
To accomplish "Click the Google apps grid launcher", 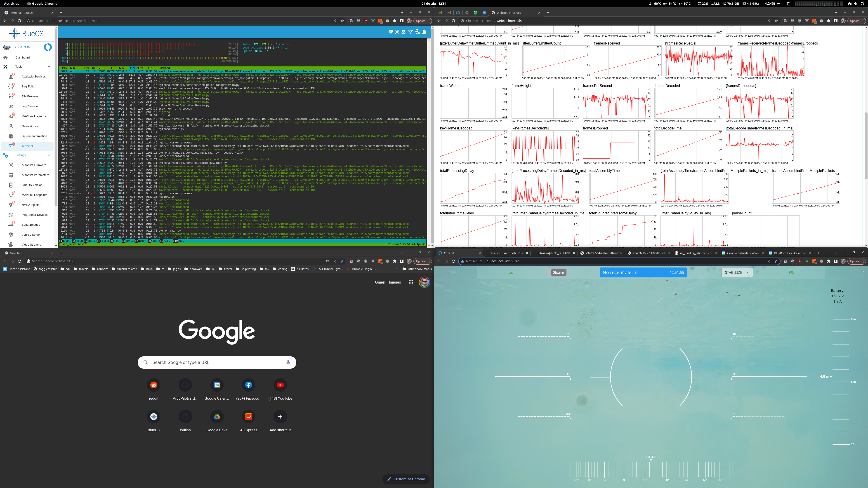I will click(411, 282).
